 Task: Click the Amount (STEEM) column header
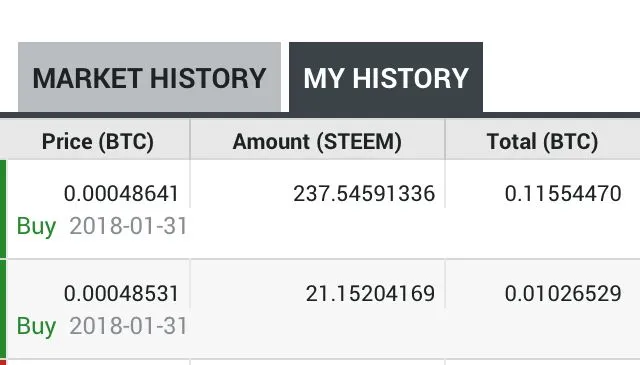(x=317, y=142)
